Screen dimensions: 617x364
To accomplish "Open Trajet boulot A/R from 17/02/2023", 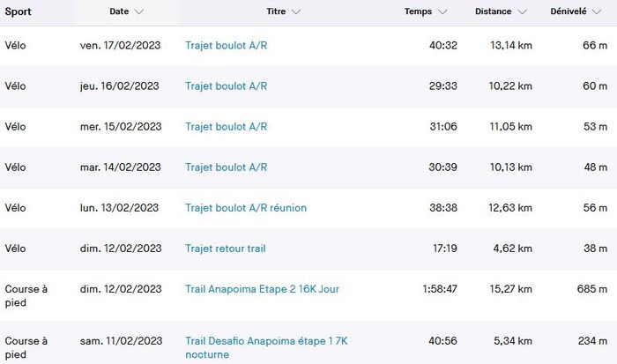I will (x=226, y=46).
